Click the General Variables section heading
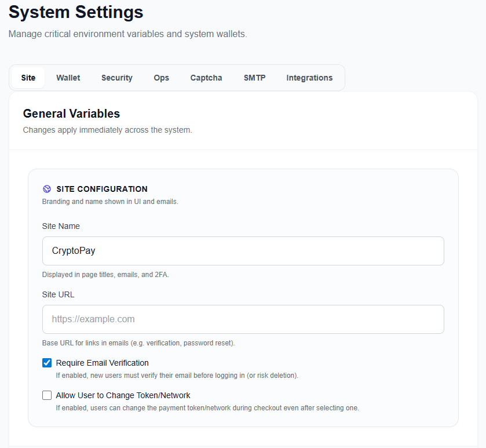486x448 pixels. point(71,113)
